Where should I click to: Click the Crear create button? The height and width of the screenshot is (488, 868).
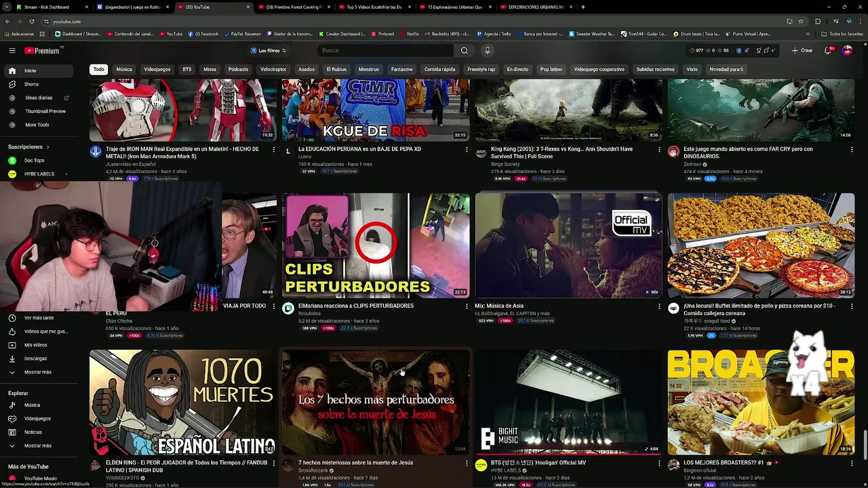(x=802, y=51)
